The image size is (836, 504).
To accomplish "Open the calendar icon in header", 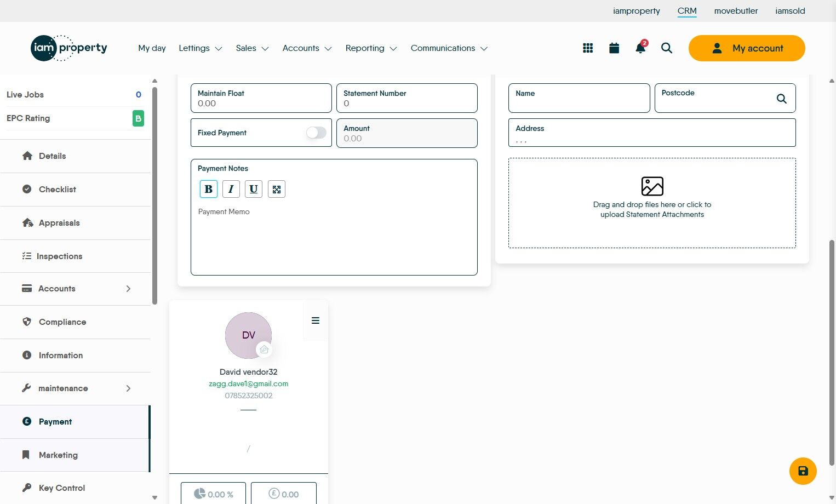I will (614, 48).
